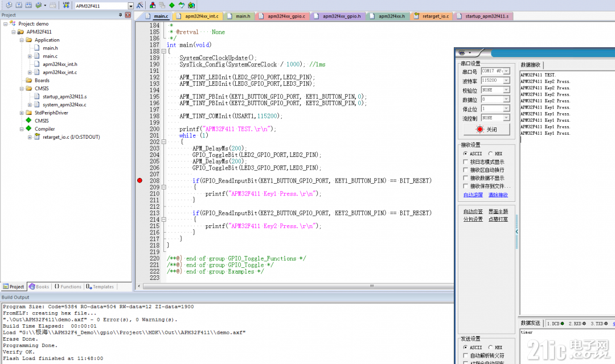This screenshot has width=615, height=364.
Task: Open the Books tab in project pane
Action: click(x=39, y=287)
